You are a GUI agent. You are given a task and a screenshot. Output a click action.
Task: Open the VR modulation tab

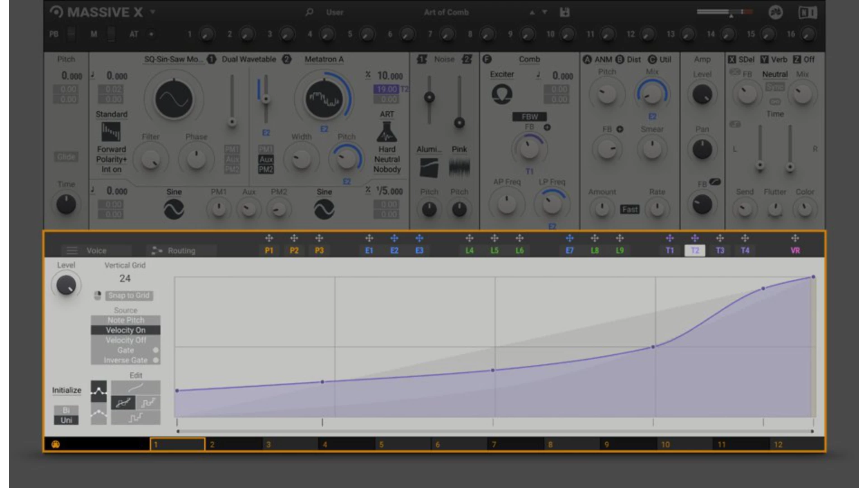[x=795, y=250]
